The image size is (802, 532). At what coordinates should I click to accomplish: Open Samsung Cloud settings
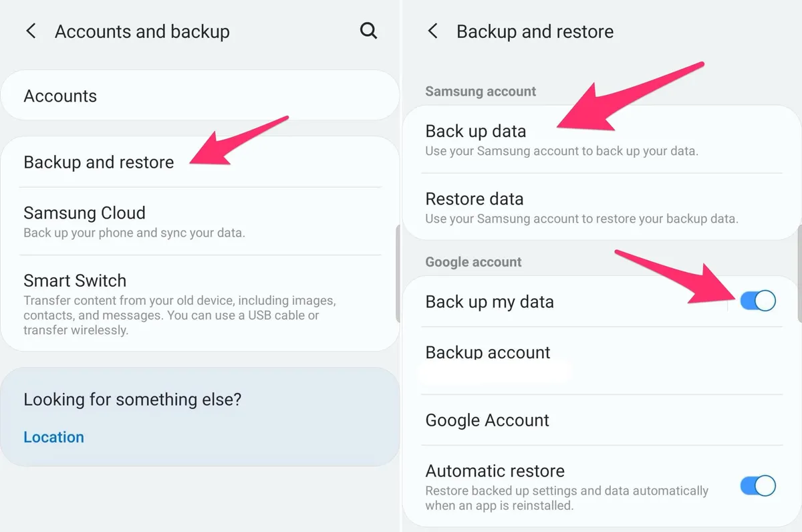(84, 213)
